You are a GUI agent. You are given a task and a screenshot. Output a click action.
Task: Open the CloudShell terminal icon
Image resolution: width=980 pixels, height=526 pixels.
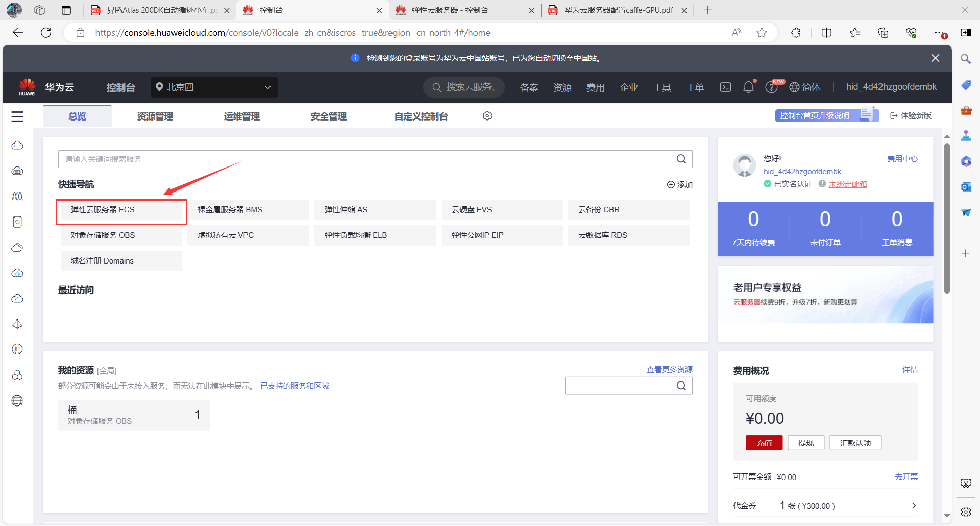[725, 87]
